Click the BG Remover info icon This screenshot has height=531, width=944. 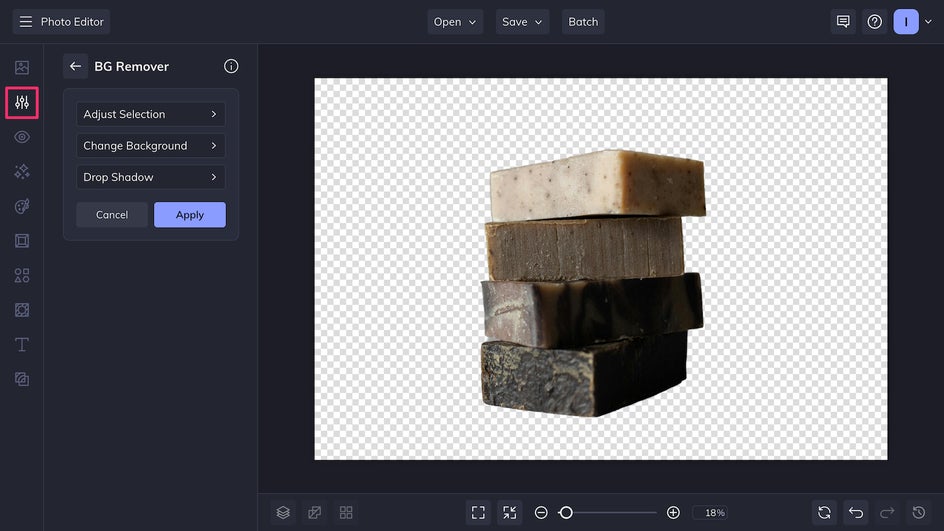pos(231,66)
